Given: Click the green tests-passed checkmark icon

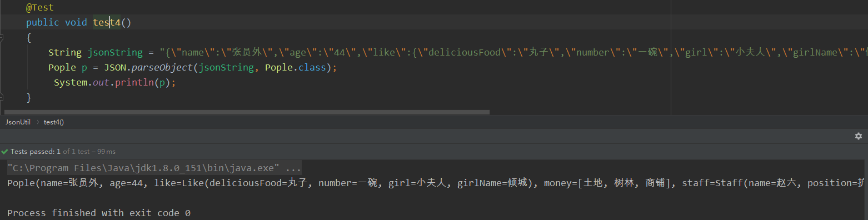Looking at the screenshot, I should click(x=4, y=152).
